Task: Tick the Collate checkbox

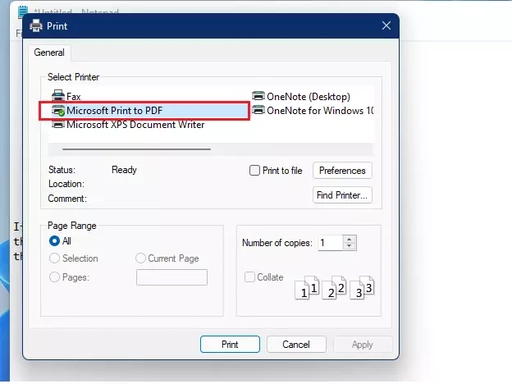Action: [249, 277]
